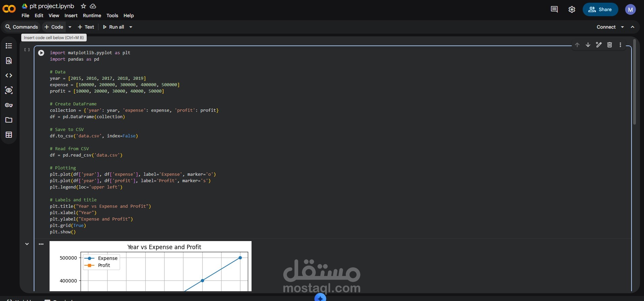Open the Gemini sparkle button at bottom
The width and height of the screenshot is (644, 301).
(320, 298)
